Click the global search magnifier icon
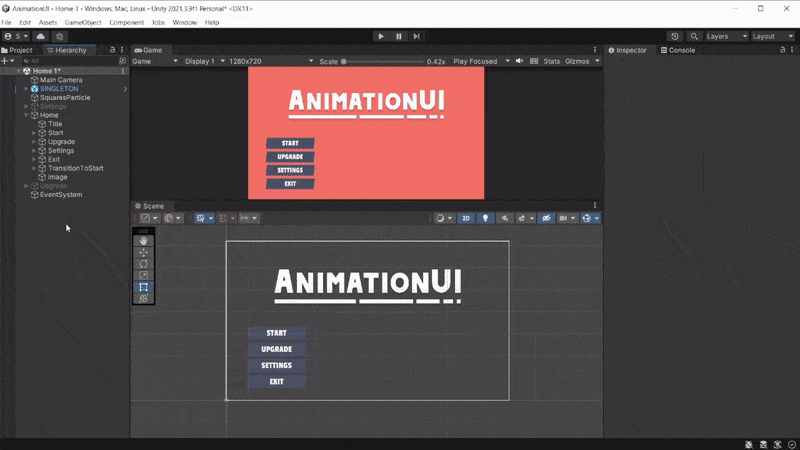 tap(691, 36)
